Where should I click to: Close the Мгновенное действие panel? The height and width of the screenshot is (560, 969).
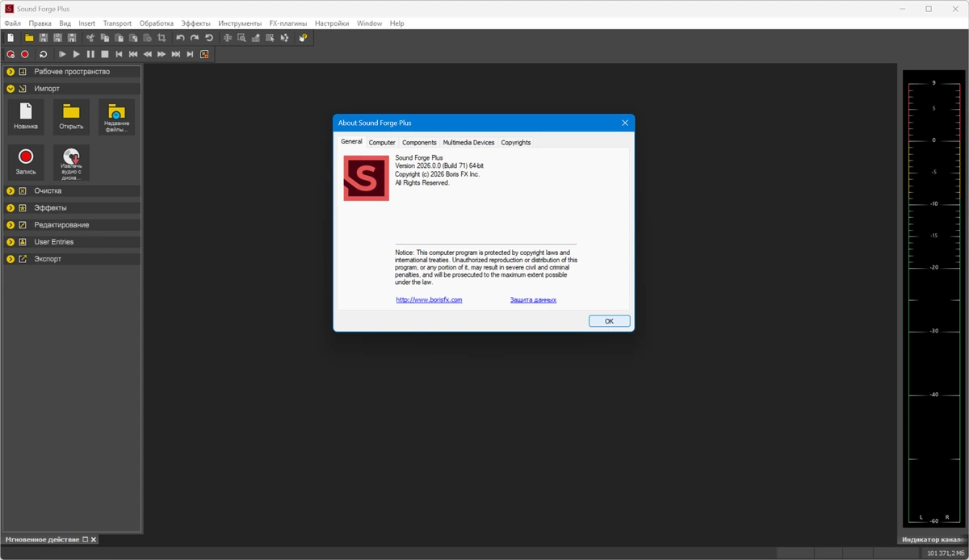point(94,539)
